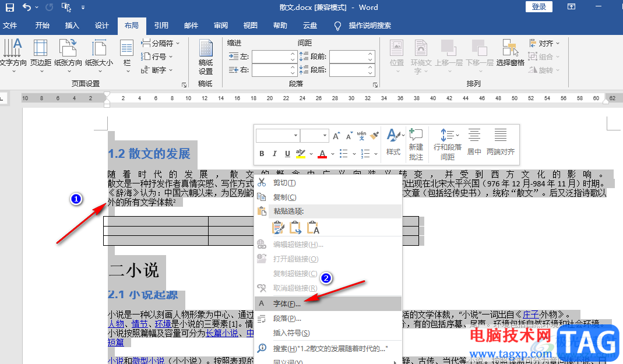Viewport: 623px width, 364px height.
Task: Expand the highlight color dropdown arrow
Action: [311, 154]
